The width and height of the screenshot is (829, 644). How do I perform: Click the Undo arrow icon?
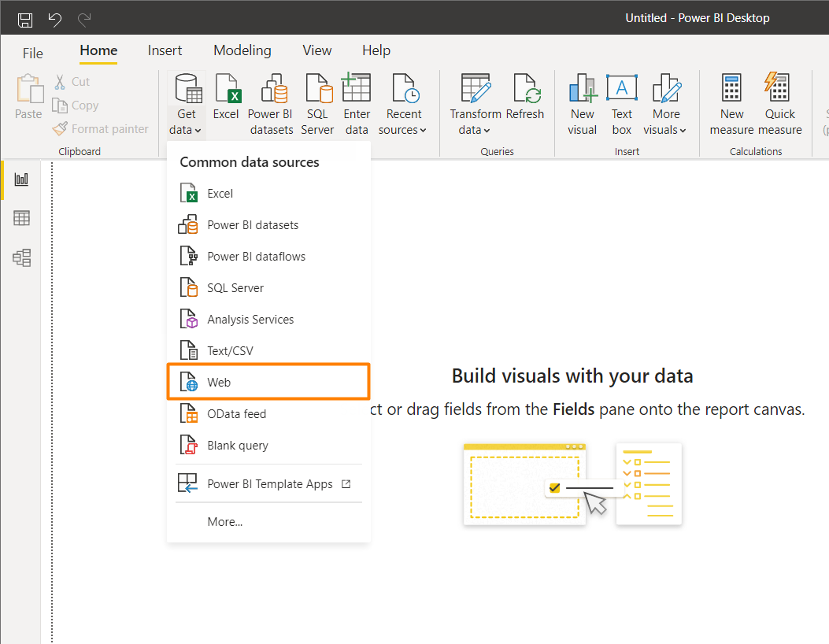point(55,20)
